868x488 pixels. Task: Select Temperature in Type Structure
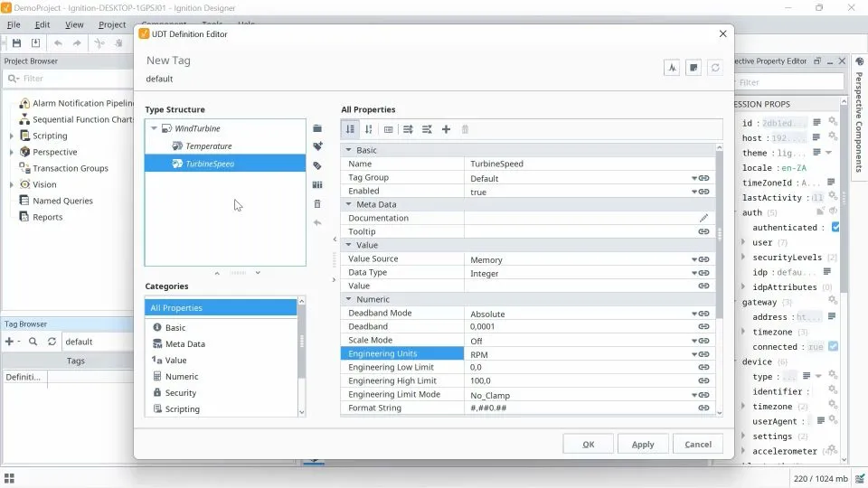coord(208,146)
